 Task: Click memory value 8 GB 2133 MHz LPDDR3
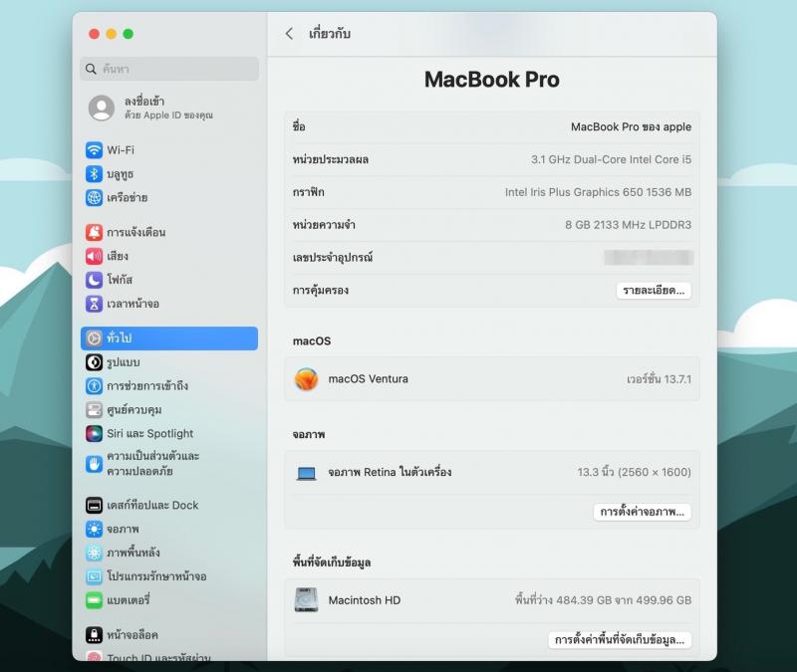(629, 225)
